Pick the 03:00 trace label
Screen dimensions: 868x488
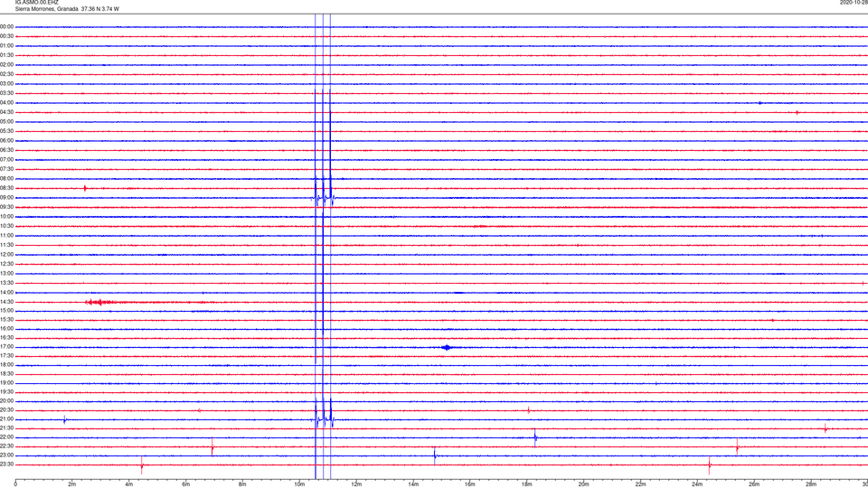6,83
